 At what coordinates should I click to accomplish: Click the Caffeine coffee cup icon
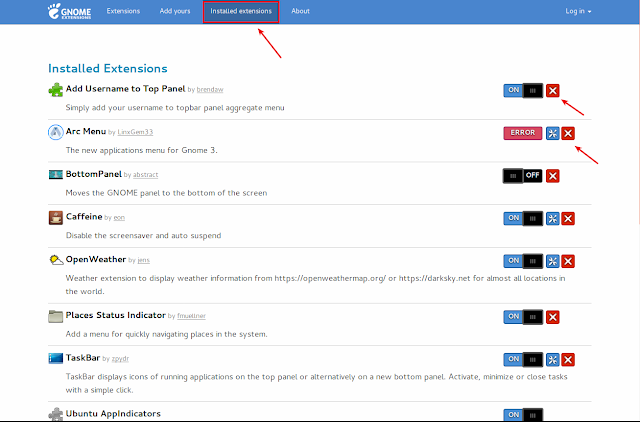(56, 218)
